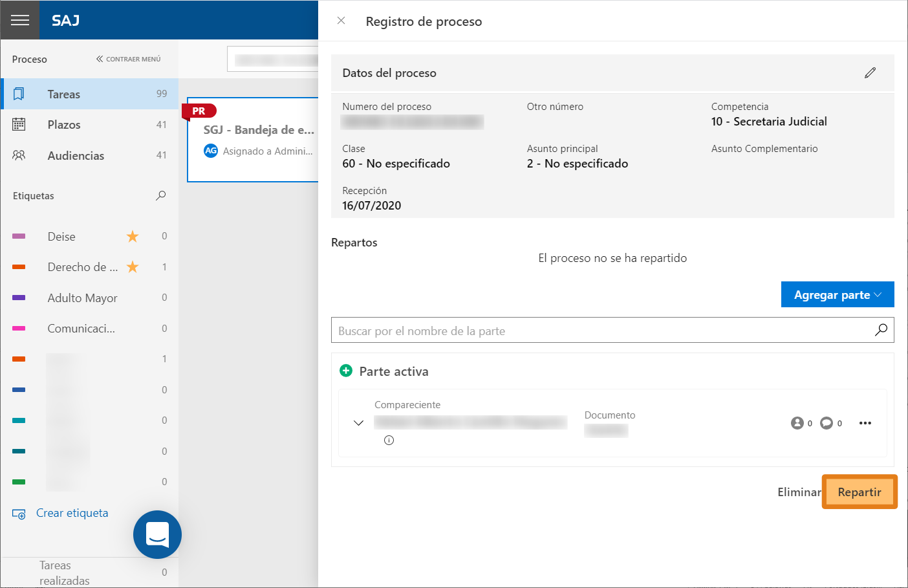Open the SGJ - Bandeja de e... task card
The height and width of the screenshot is (588, 908).
pos(253,140)
